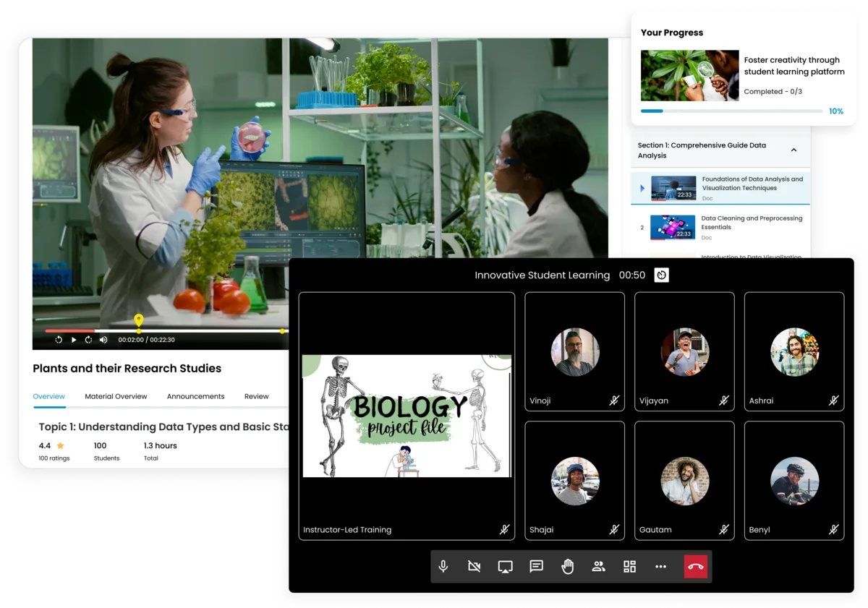This screenshot has height=608, width=868.
Task: Toggle volume on the lecture video
Action: (103, 339)
